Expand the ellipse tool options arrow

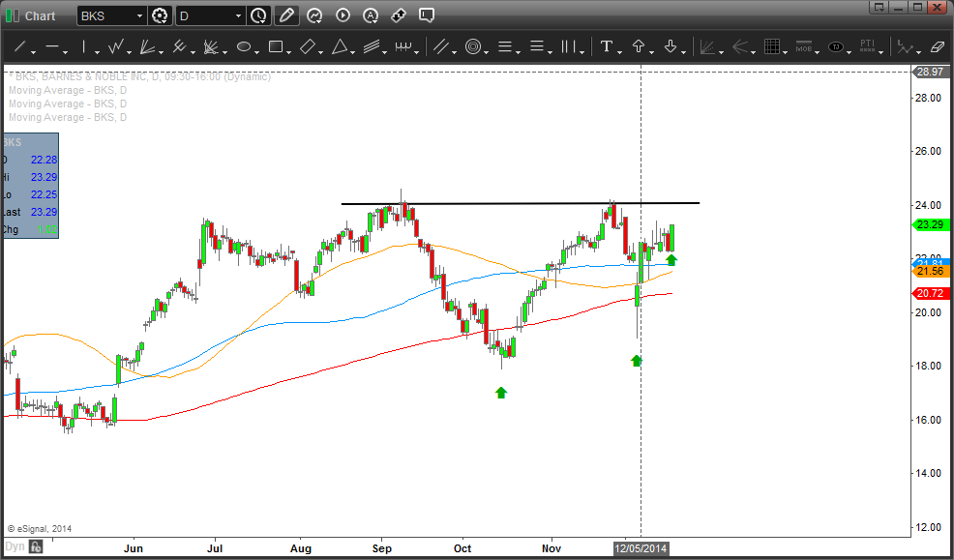[x=256, y=51]
